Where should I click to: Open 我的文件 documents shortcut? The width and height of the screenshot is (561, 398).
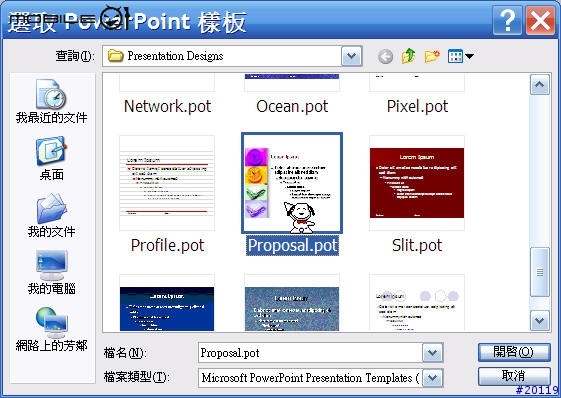point(51,215)
